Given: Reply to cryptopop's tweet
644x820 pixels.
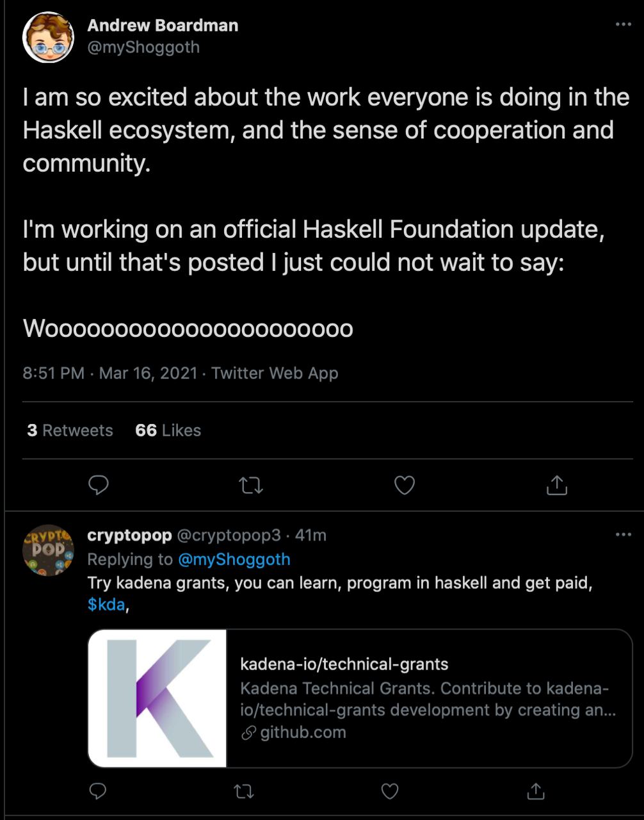Looking at the screenshot, I should pos(97,791).
